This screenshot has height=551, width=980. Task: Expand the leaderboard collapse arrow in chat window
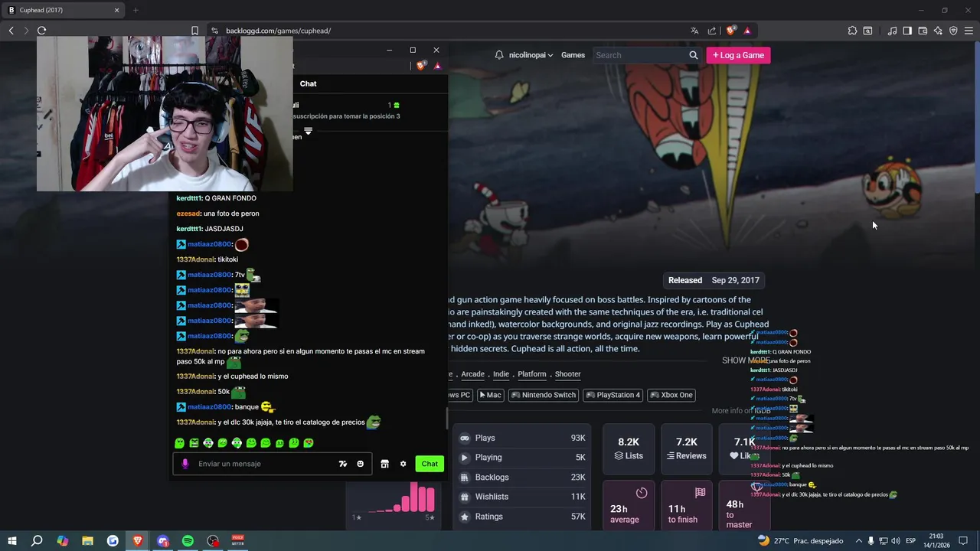[x=308, y=132]
